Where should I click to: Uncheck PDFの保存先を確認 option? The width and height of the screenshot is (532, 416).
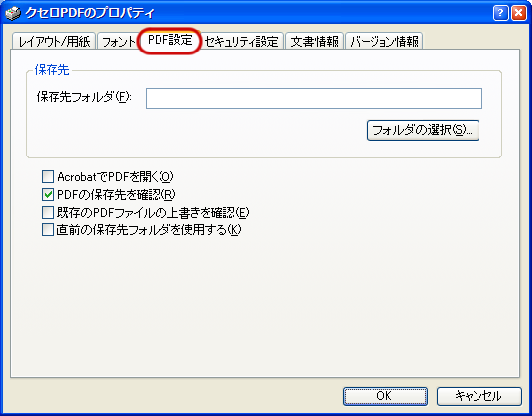[x=48, y=195]
